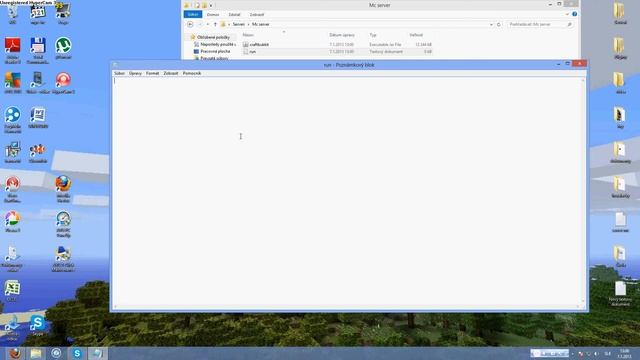Click the Notepad vertical scrollbar
640x360 pixels.
point(583,191)
